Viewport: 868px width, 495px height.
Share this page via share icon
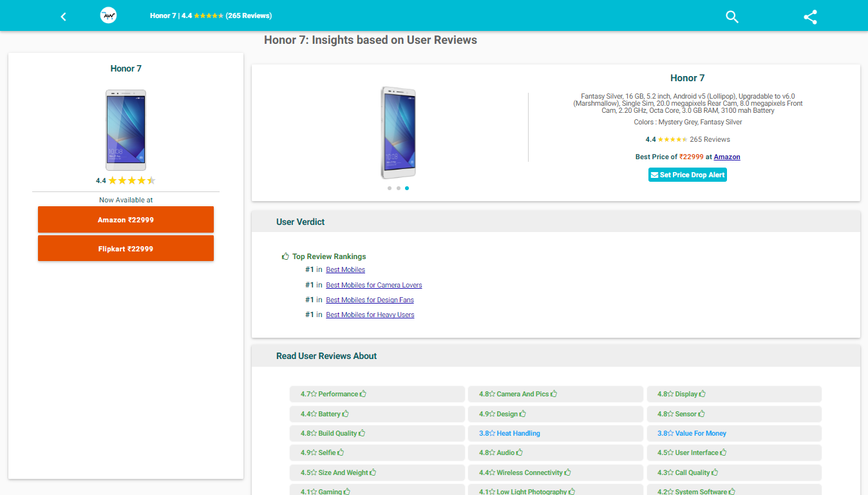(x=811, y=17)
